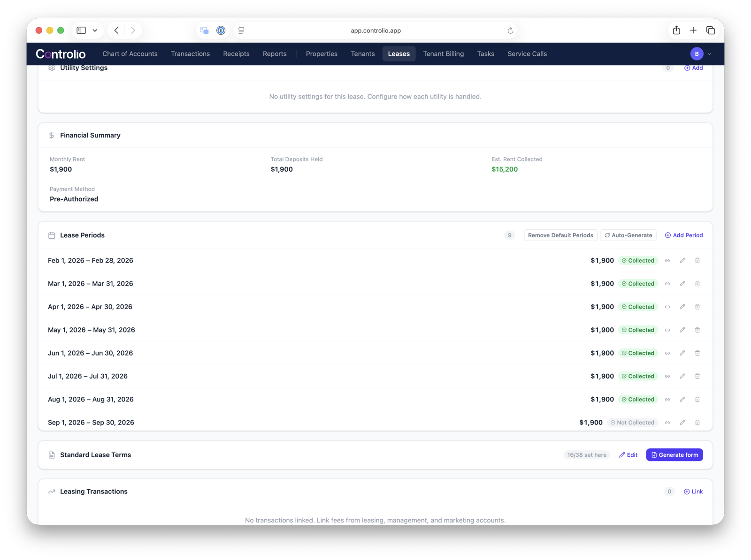
Task: Open the Properties page
Action: point(322,54)
